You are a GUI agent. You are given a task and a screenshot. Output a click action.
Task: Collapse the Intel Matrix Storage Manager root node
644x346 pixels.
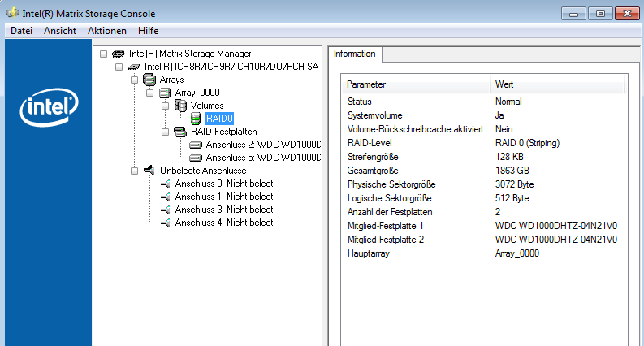[103, 54]
